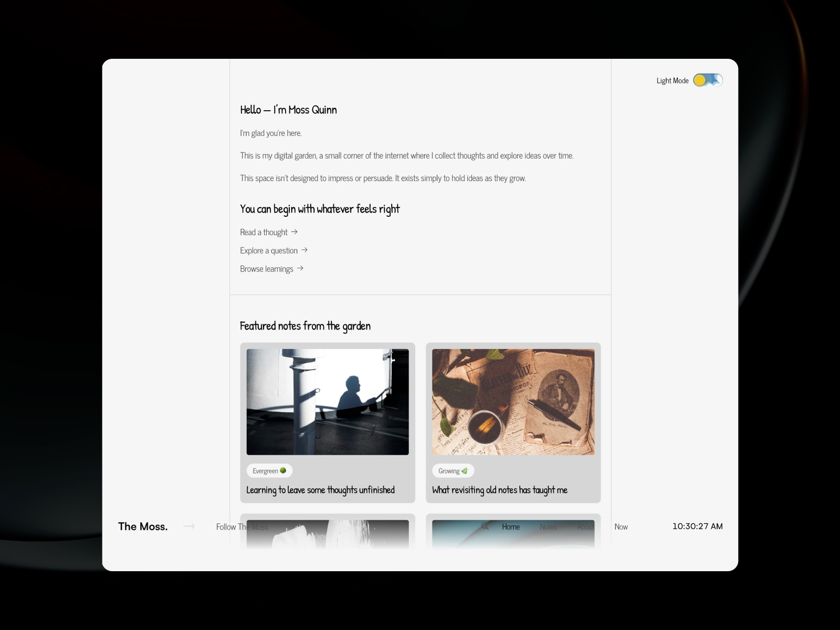Viewport: 840px width, 630px height.
Task: Click the arrow next to The Moss logo
Action: pos(189,526)
